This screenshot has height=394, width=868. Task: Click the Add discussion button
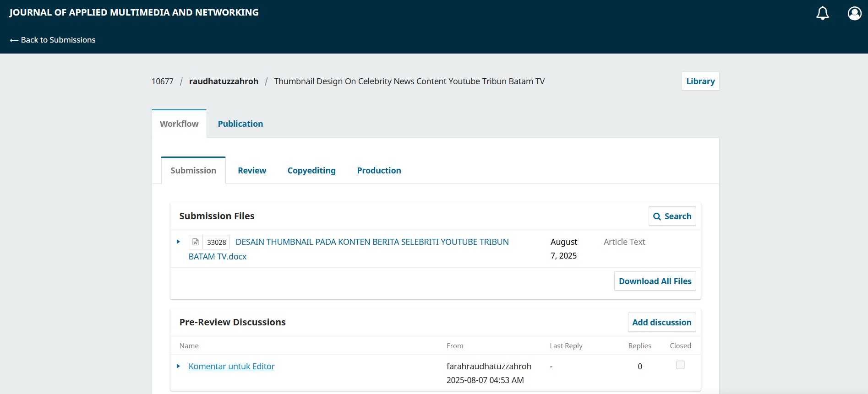pyautogui.click(x=661, y=323)
